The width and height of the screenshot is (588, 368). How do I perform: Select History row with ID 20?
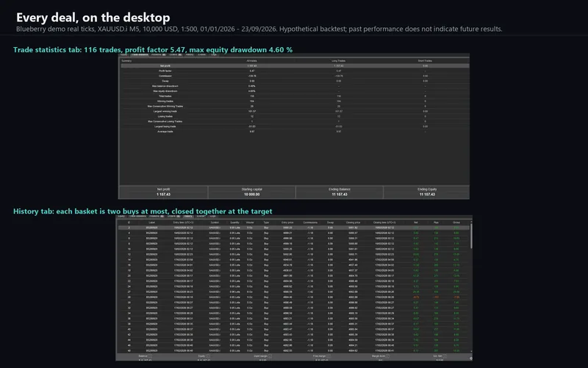(293, 275)
